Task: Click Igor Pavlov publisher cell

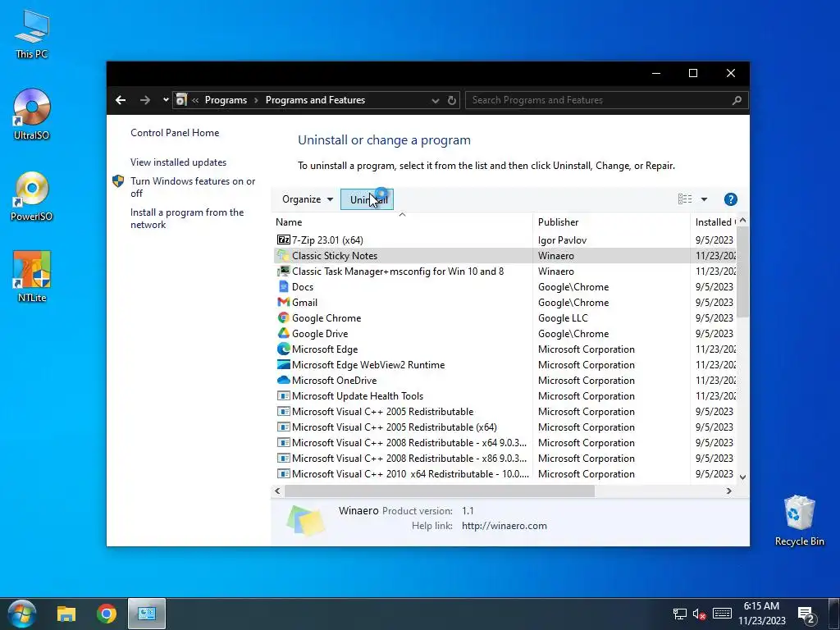Action: coord(562,240)
